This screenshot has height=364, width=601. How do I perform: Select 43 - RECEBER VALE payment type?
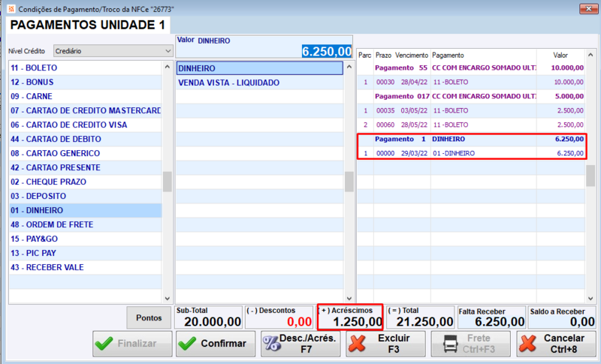(86, 267)
